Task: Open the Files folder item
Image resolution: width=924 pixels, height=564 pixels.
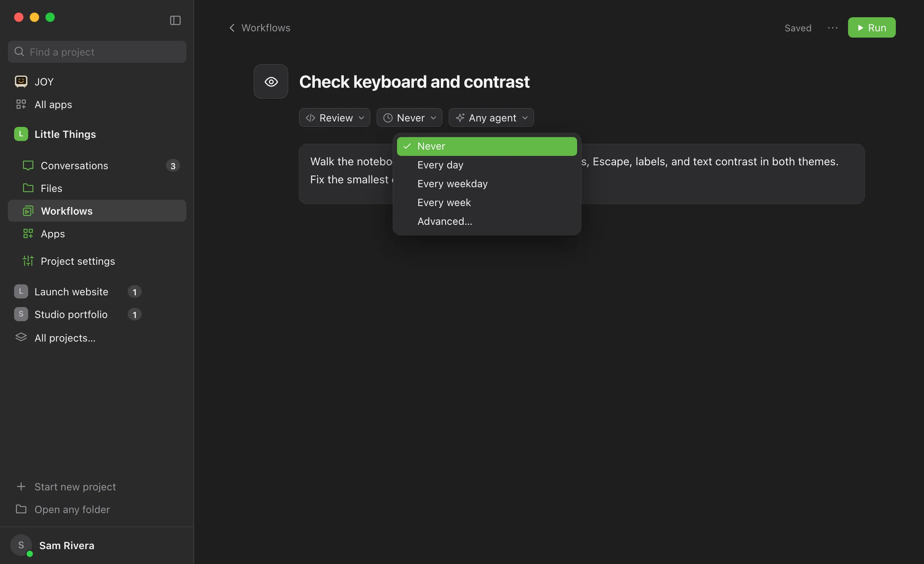Action: tap(97, 188)
